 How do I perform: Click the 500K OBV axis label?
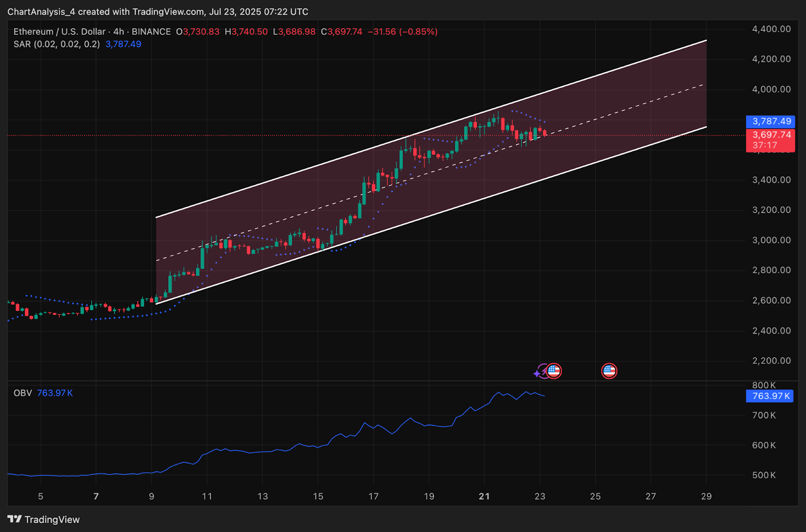click(x=764, y=475)
